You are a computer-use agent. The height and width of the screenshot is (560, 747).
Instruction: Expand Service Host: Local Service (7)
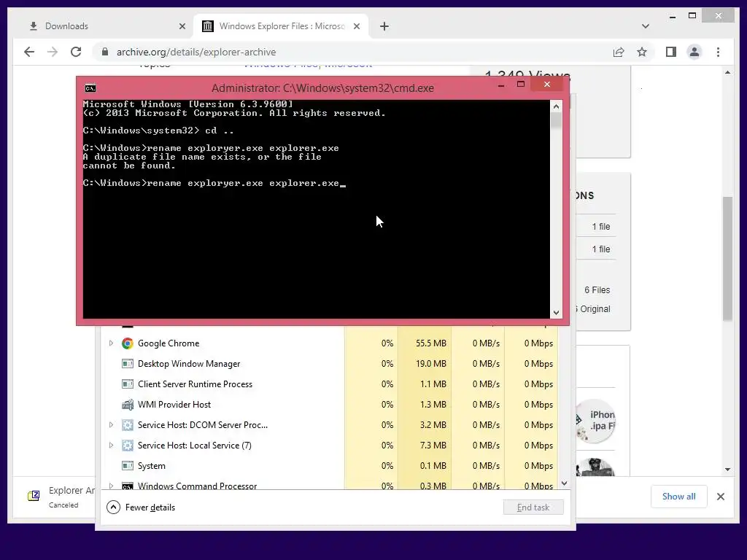coord(111,446)
